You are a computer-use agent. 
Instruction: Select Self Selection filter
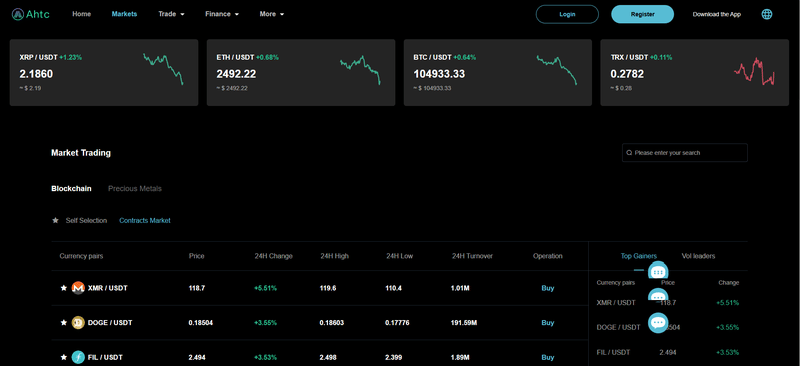click(x=86, y=221)
